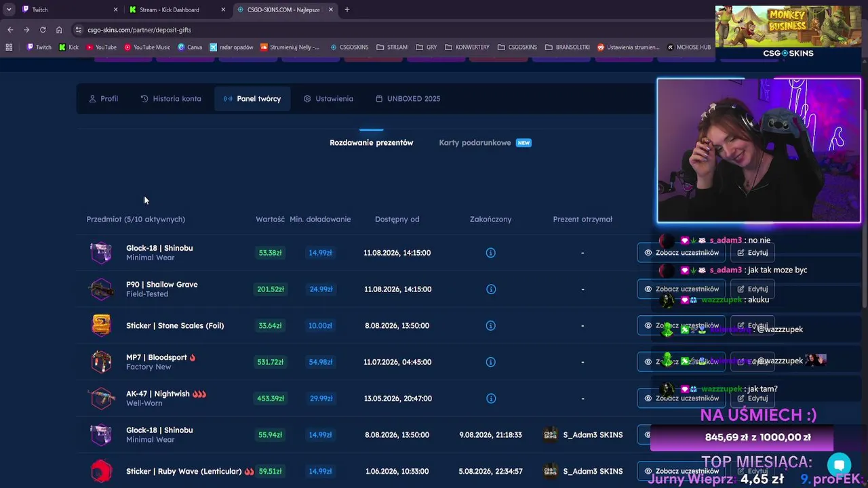View site information icon in address bar

tap(79, 30)
